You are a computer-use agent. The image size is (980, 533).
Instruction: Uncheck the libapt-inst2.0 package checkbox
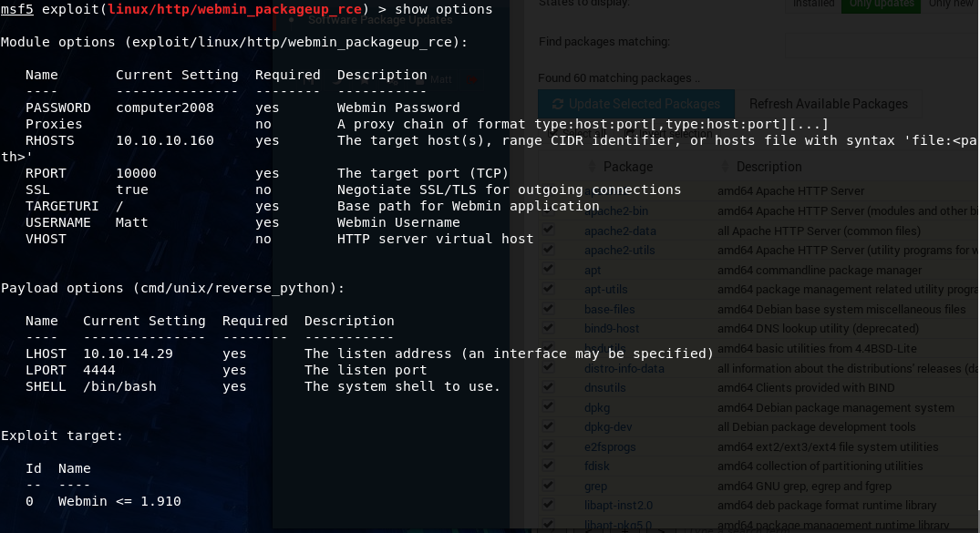[x=548, y=504]
